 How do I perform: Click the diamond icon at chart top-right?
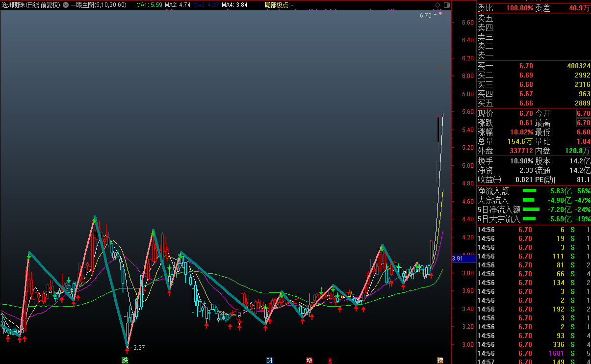point(437,5)
